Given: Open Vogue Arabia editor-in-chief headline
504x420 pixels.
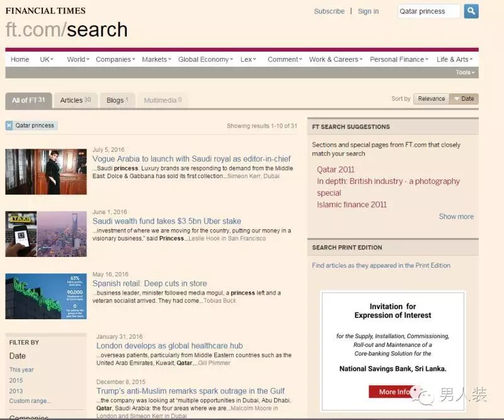Looking at the screenshot, I should (x=192, y=159).
